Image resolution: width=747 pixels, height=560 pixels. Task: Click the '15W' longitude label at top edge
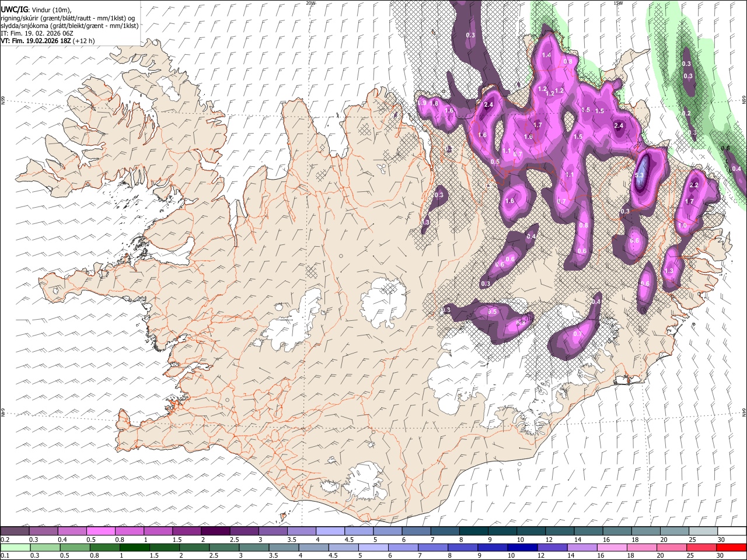point(618,3)
